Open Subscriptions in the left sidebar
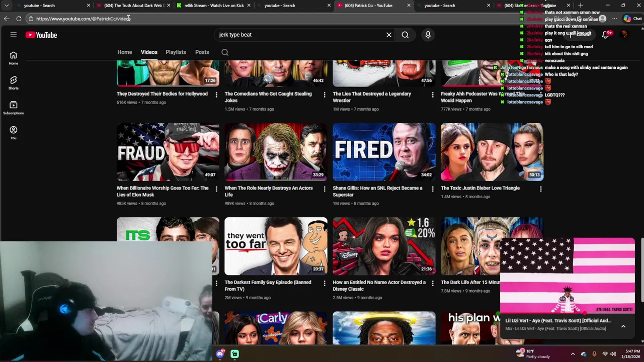644x362 pixels. (14, 108)
